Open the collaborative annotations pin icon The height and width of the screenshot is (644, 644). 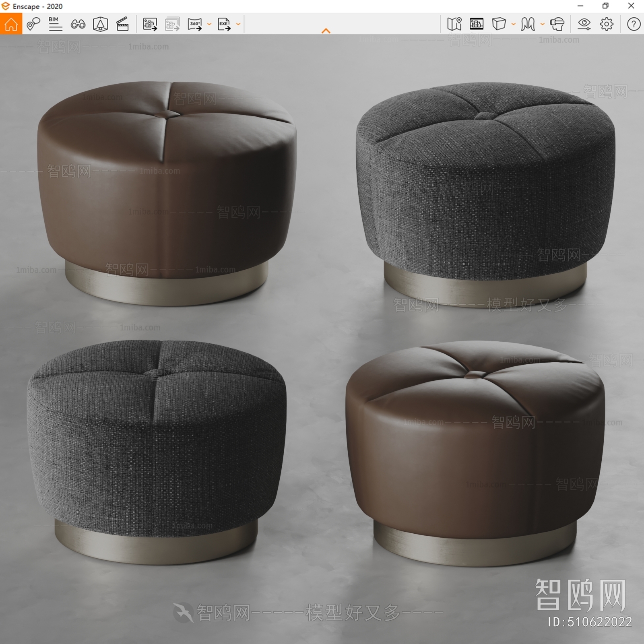33,24
